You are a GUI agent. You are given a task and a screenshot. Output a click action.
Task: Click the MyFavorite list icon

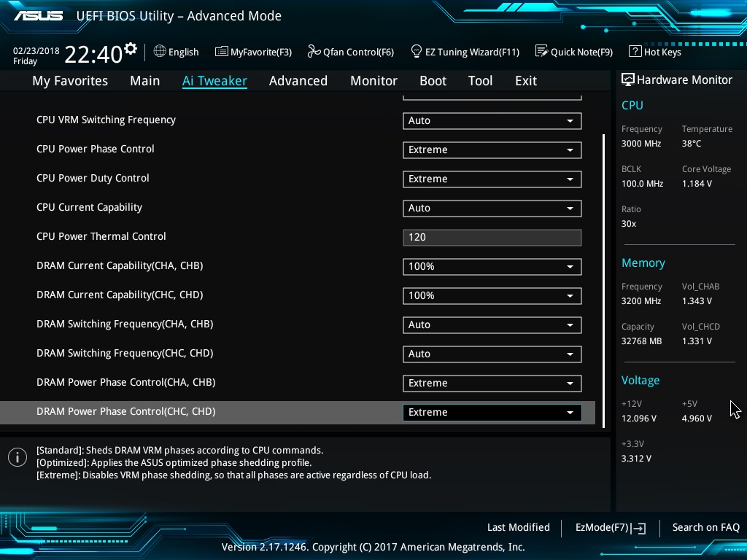click(222, 52)
